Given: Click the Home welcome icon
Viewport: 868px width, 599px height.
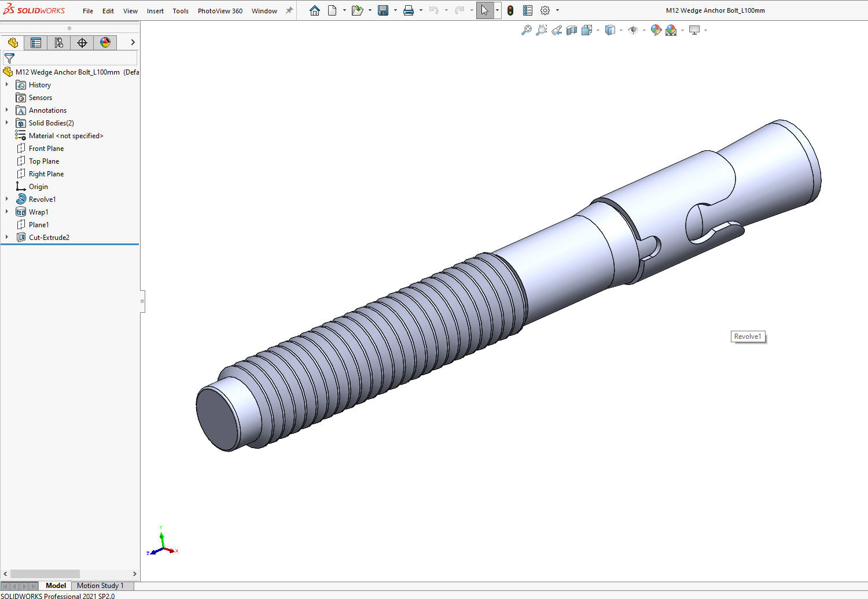Looking at the screenshot, I should point(315,10).
